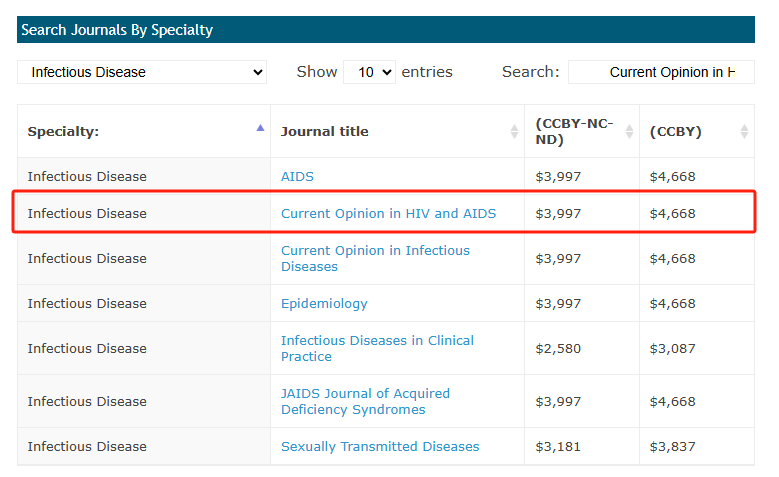Click the Search Journals By Specialty banner
The width and height of the screenshot is (779, 477).
386,30
